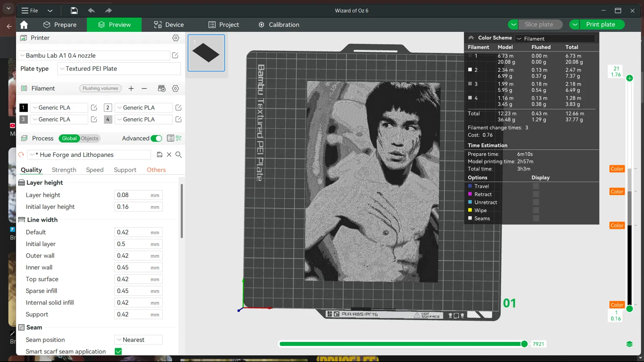Expand the Print plate options arrow
This screenshot has height=362, width=644.
pos(575,25)
